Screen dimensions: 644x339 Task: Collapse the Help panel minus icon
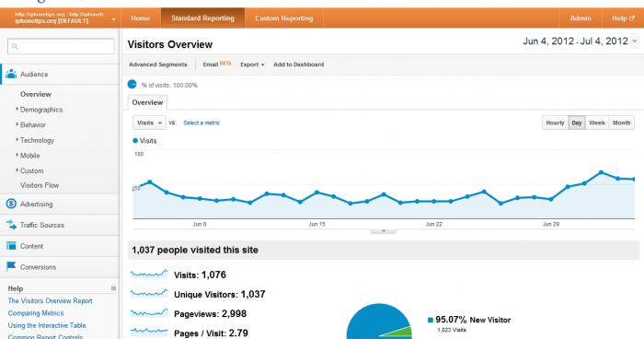[113, 288]
